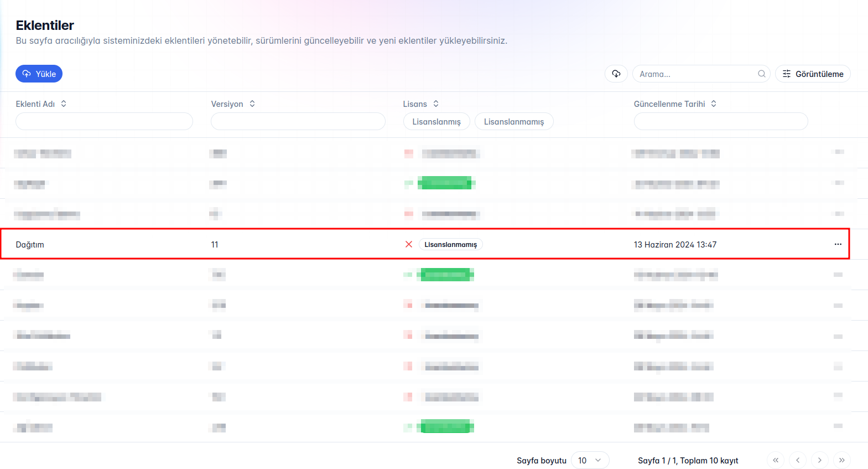Click the Güncellenme Tarihi filter input

click(720, 121)
